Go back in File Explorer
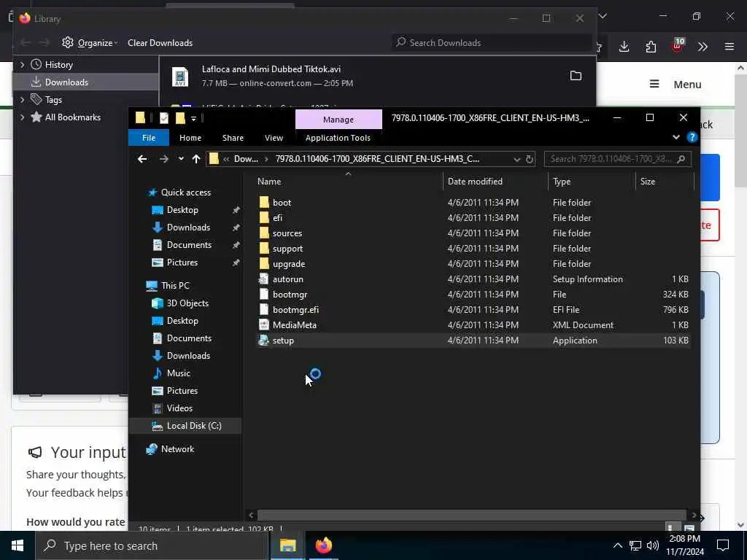Screen dimensions: 747x560 click(142, 159)
